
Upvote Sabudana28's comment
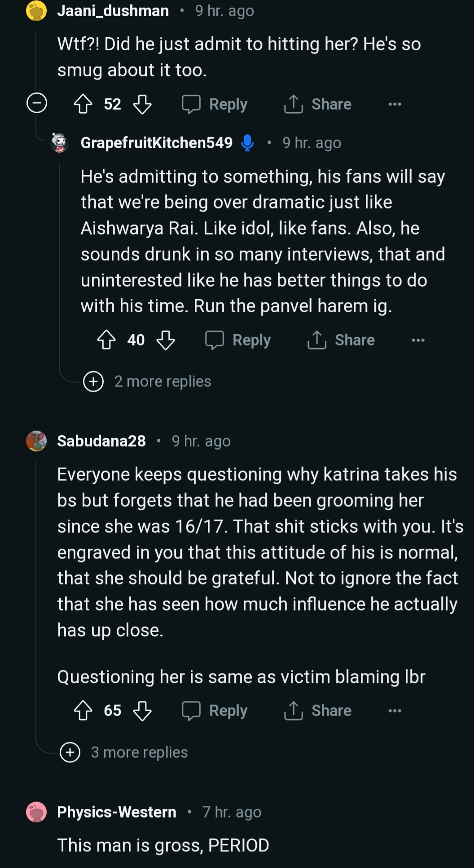83,711
